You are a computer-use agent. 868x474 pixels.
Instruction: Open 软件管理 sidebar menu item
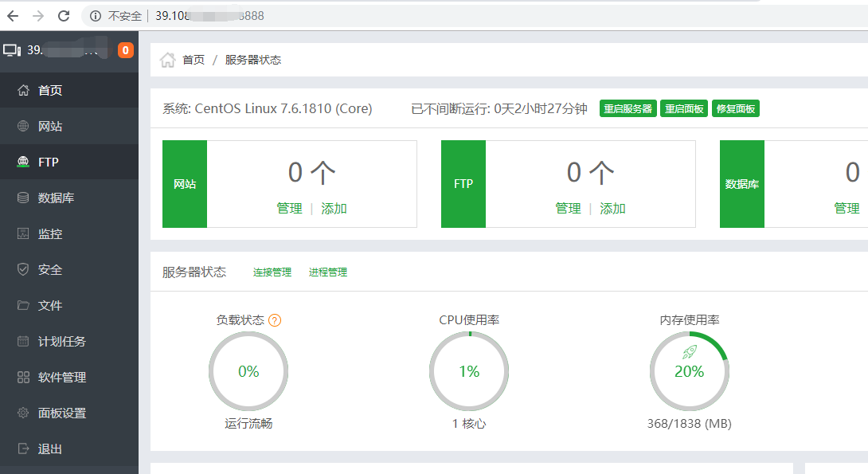pos(69,377)
